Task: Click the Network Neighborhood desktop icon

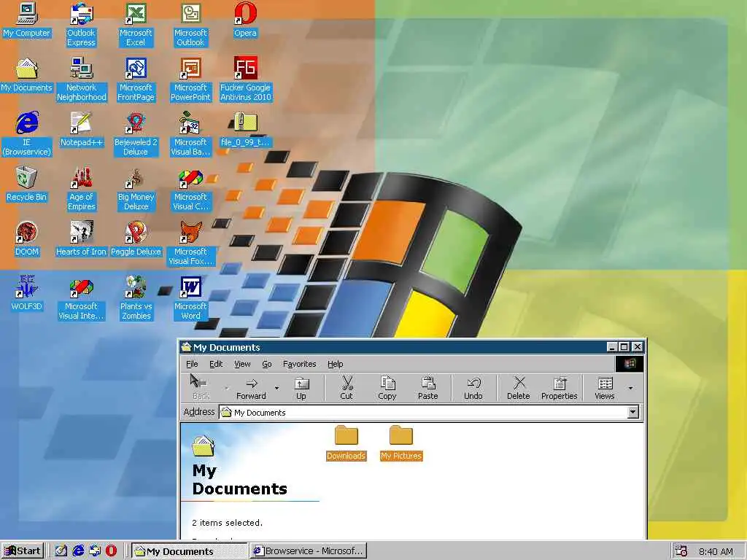Action: point(82,79)
